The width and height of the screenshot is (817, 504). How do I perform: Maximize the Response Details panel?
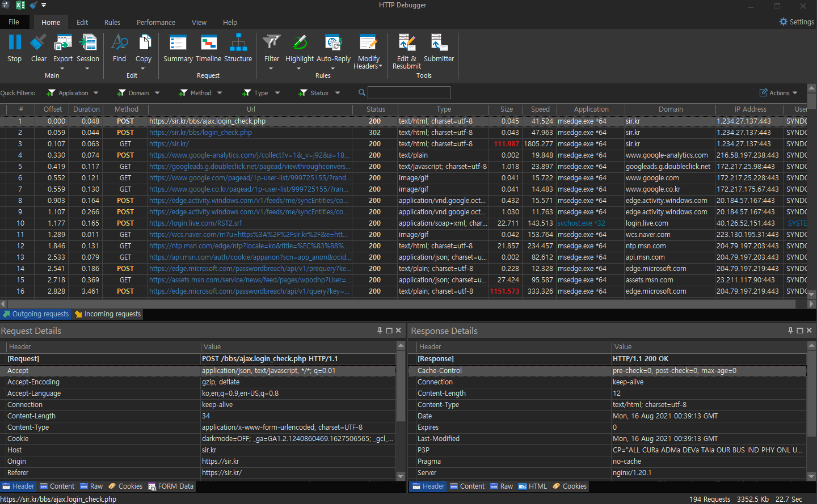click(799, 331)
